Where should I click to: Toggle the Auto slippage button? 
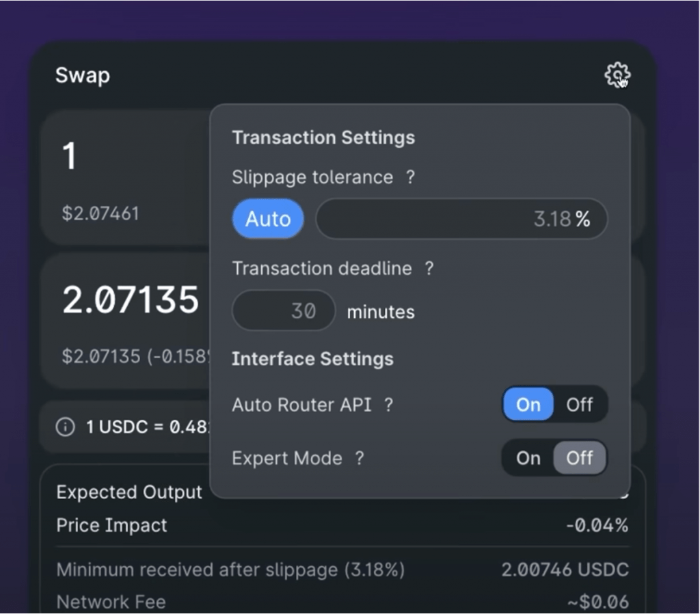coord(268,219)
